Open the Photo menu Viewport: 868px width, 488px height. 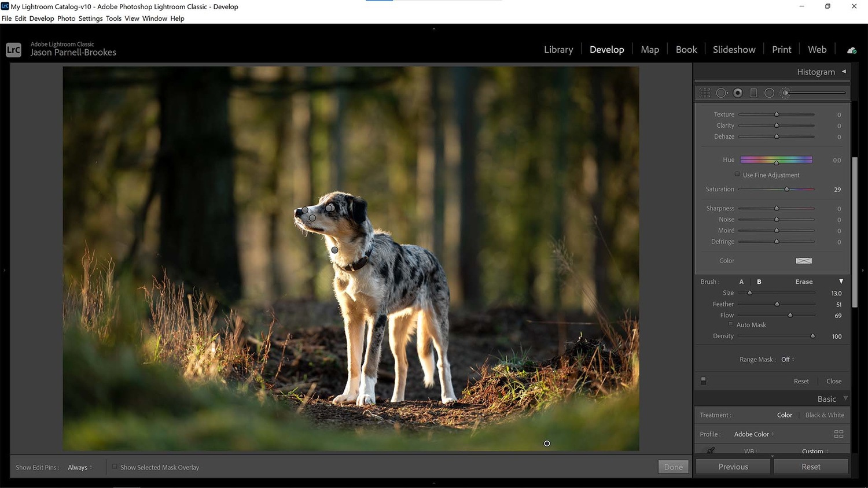coord(66,19)
